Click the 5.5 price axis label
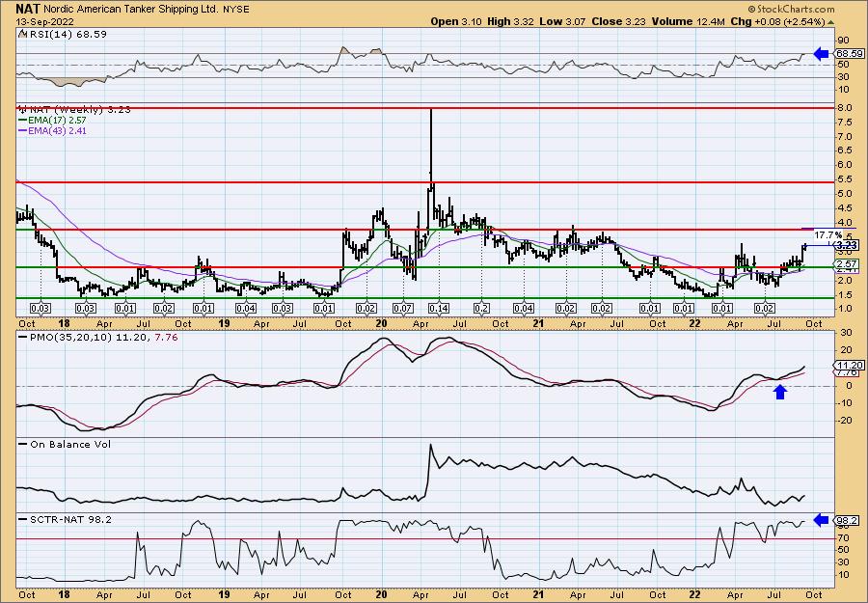Image resolution: width=868 pixels, height=603 pixels. pyautogui.click(x=844, y=179)
